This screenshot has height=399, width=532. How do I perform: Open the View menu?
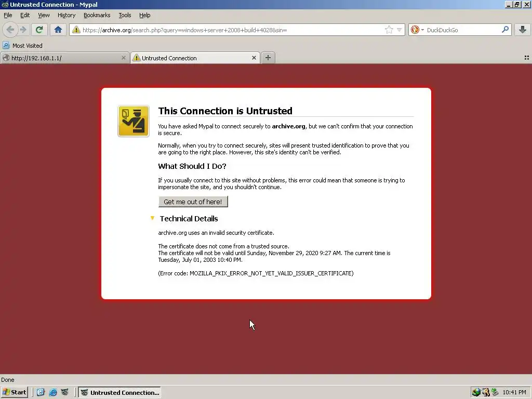[x=44, y=15]
